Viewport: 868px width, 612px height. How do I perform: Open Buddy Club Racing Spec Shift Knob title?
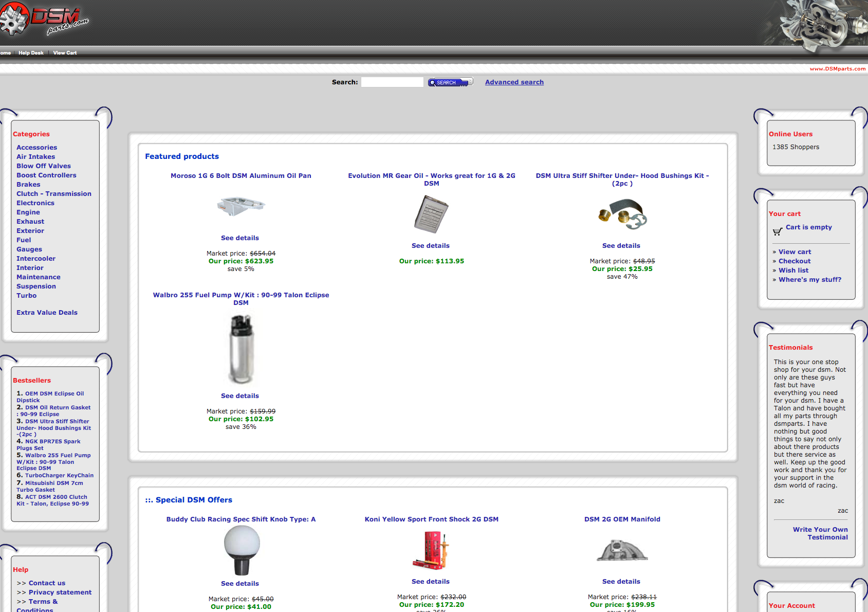[241, 519]
